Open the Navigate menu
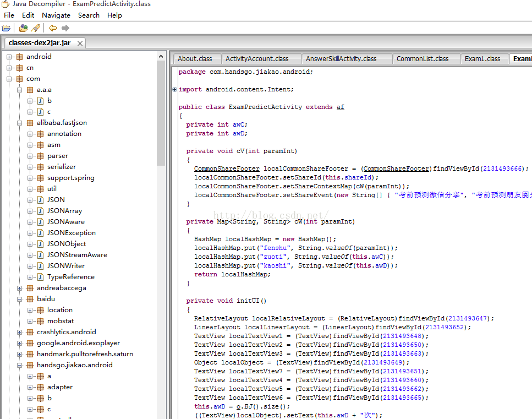 point(56,15)
